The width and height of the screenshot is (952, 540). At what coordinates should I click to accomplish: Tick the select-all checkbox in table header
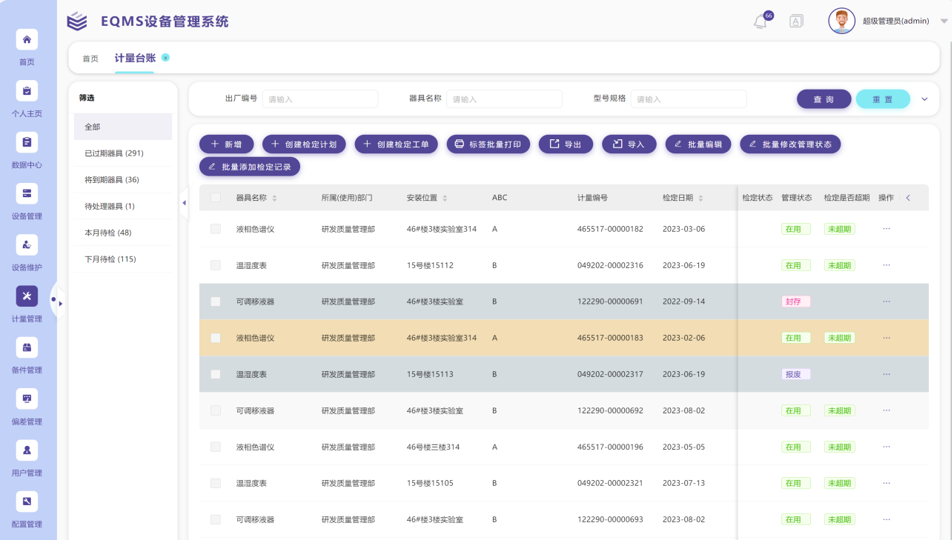pyautogui.click(x=215, y=198)
